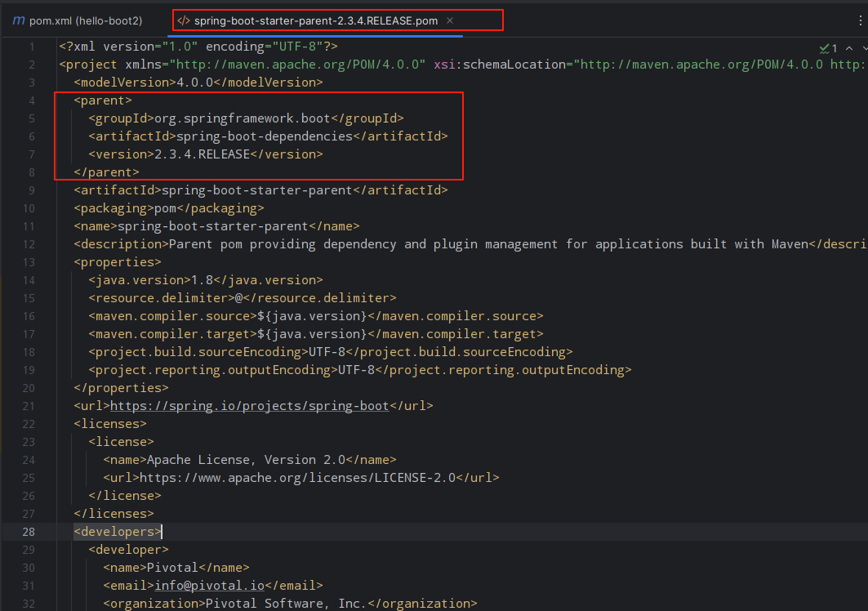
Task: Open editor tabs three-dot options menu
Action: click(x=860, y=20)
